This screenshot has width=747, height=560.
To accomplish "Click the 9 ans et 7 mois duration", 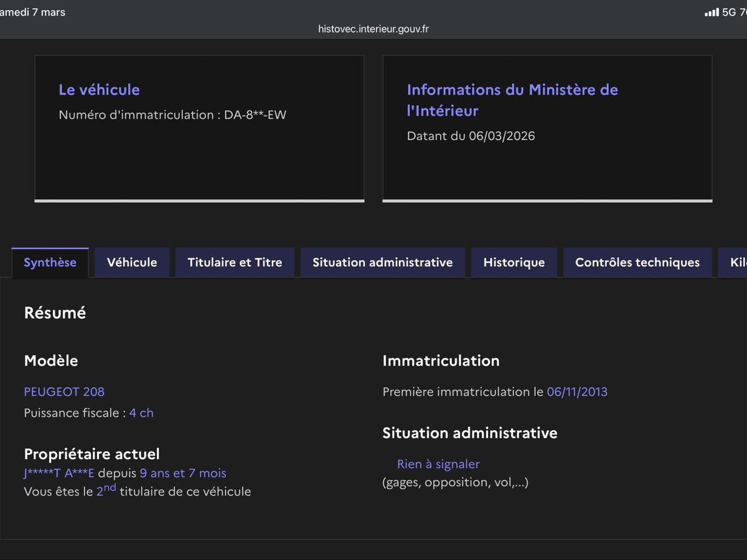I will pos(183,474).
